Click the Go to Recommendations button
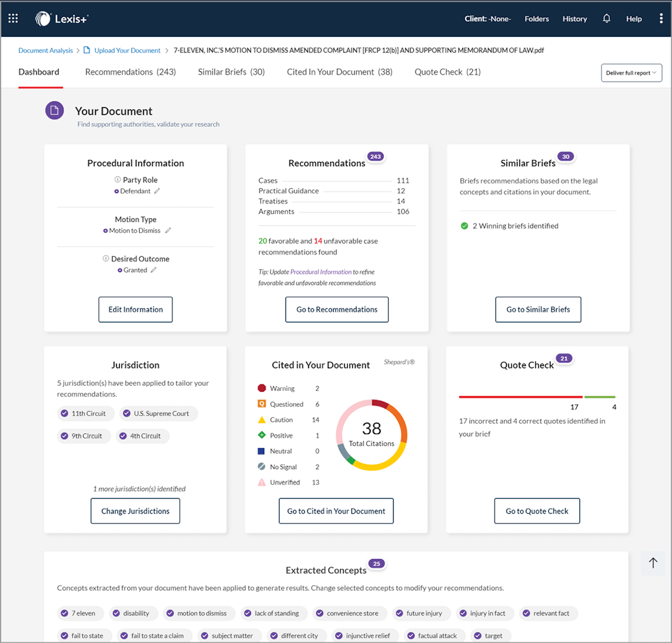 click(x=337, y=309)
